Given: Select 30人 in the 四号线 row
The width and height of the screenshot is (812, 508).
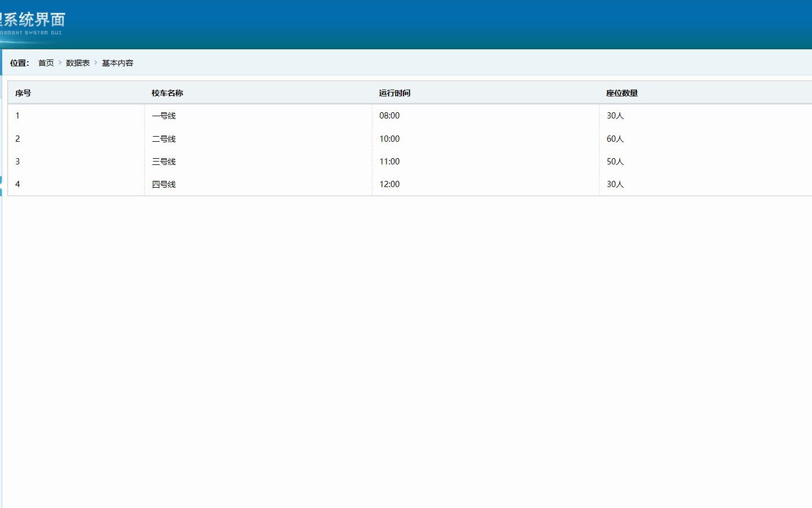Looking at the screenshot, I should click(x=615, y=184).
